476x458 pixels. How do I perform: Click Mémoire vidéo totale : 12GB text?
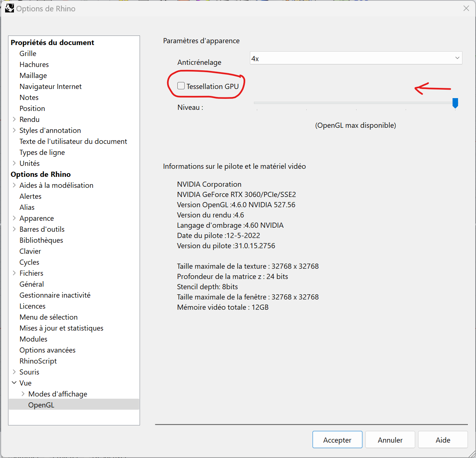[x=223, y=307]
